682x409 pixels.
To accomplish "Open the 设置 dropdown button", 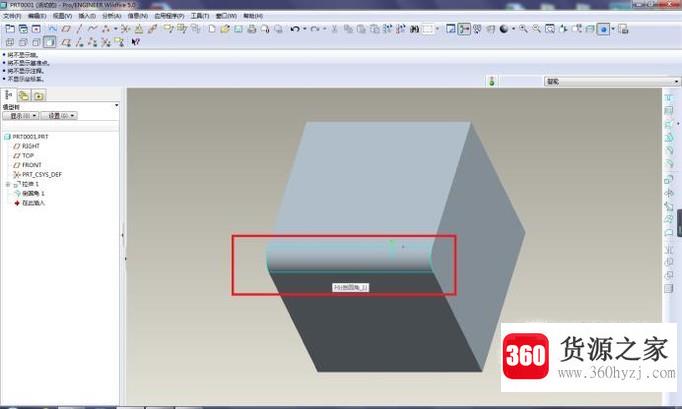I will click(59, 116).
